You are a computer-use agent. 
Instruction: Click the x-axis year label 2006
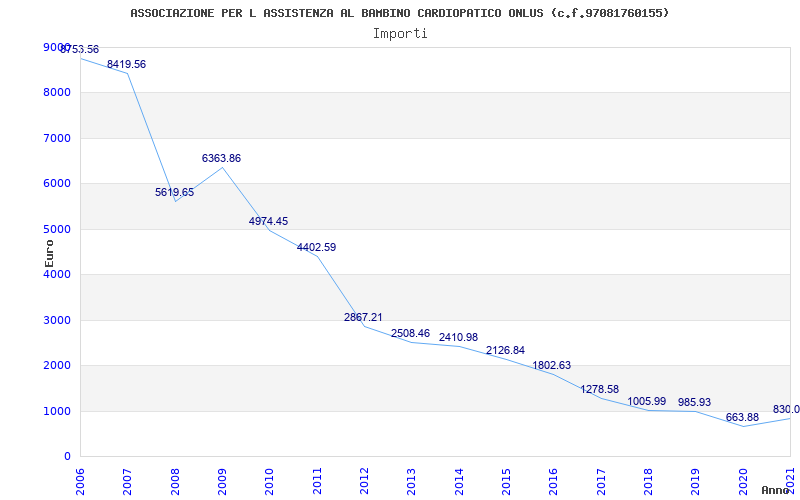point(81,481)
